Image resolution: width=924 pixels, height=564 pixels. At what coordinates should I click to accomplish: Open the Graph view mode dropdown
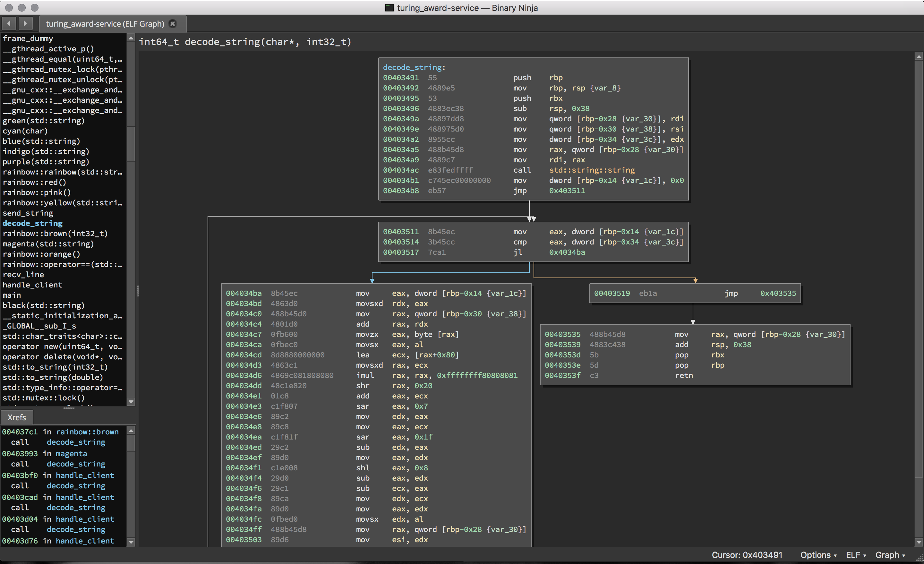coord(890,555)
